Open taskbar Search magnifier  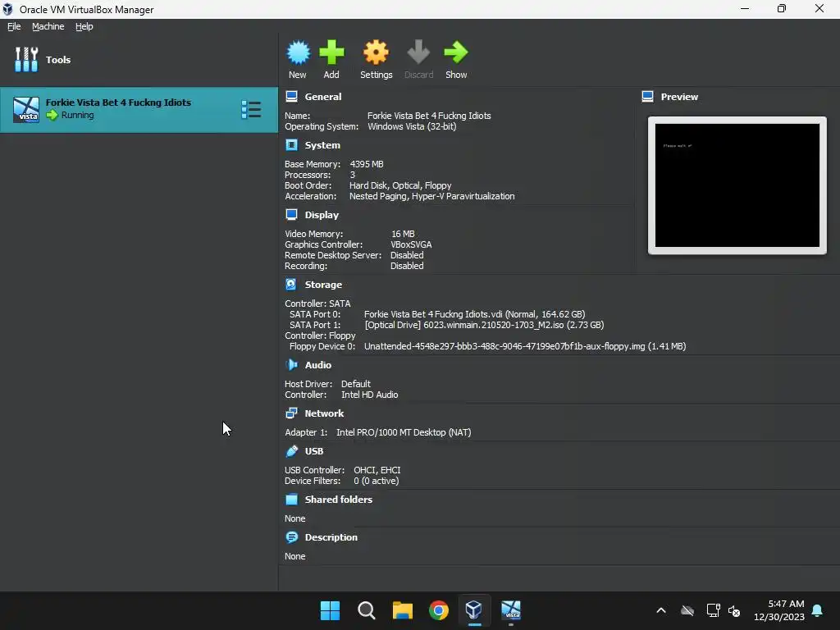pos(367,610)
